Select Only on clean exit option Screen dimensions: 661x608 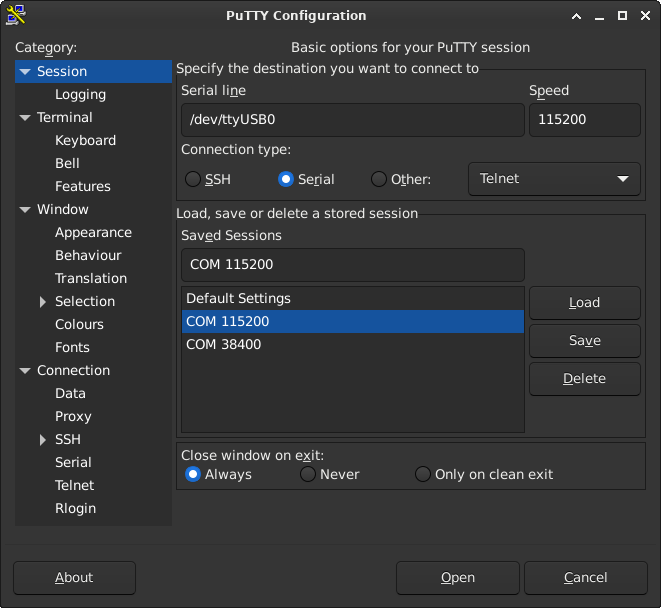tap(423, 474)
